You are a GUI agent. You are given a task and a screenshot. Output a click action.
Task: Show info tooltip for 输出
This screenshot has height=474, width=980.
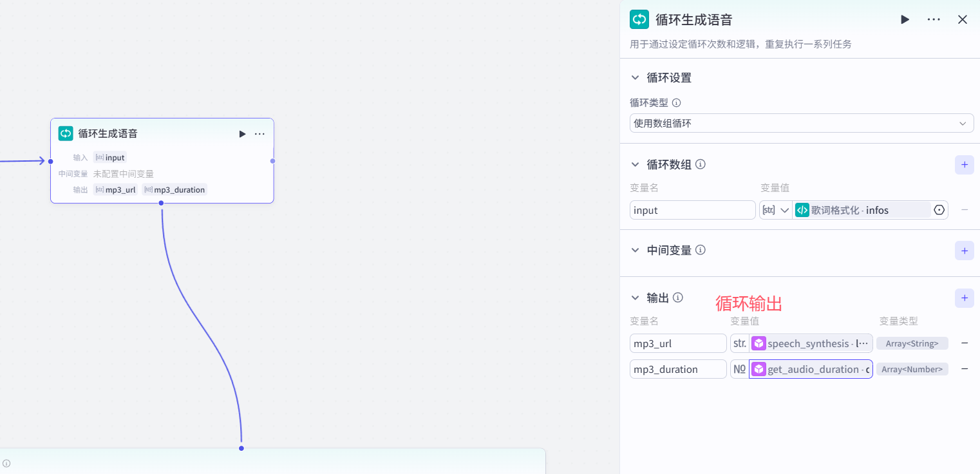coord(677,298)
